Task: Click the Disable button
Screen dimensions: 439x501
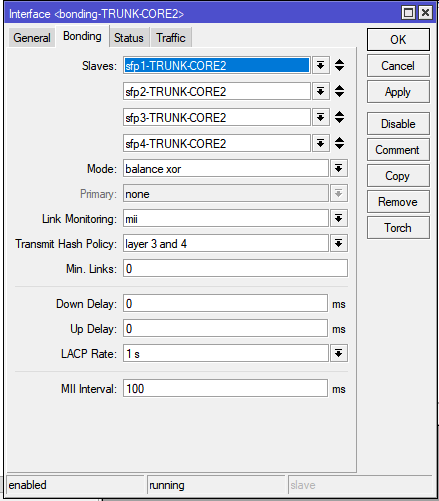Action: coord(398,124)
